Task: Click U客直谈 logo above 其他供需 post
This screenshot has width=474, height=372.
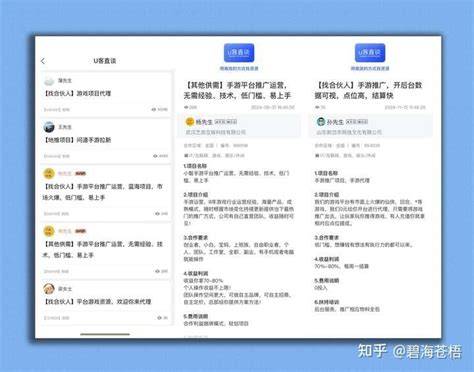Action: click(239, 53)
